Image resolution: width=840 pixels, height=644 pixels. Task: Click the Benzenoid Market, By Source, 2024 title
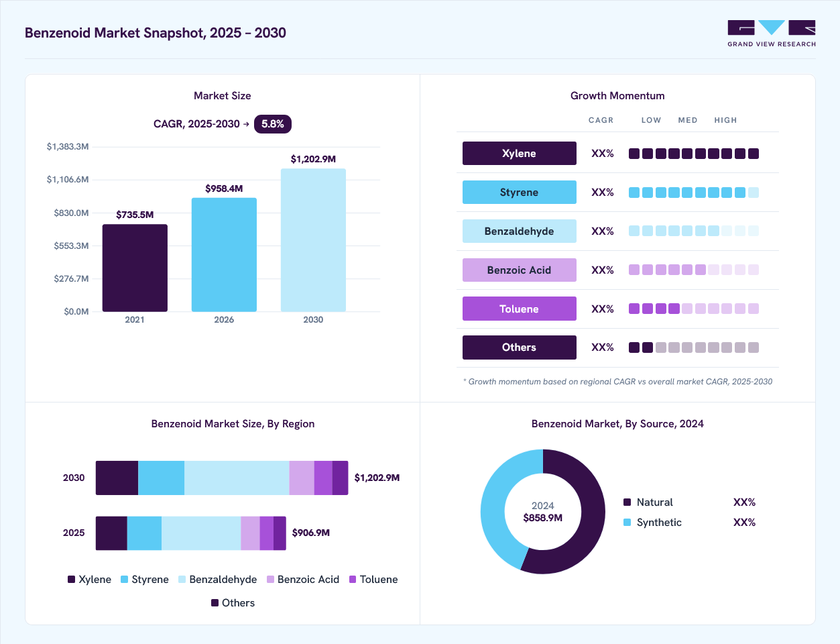pos(617,424)
